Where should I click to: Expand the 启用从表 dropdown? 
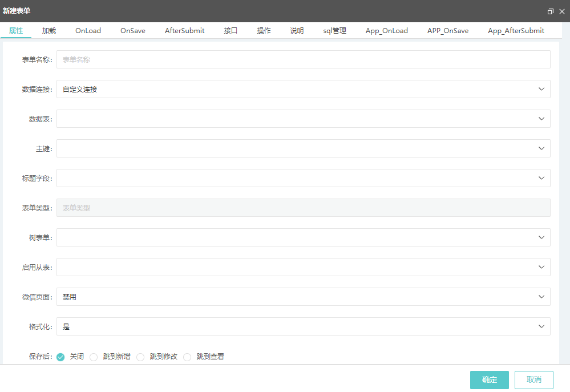(303, 267)
